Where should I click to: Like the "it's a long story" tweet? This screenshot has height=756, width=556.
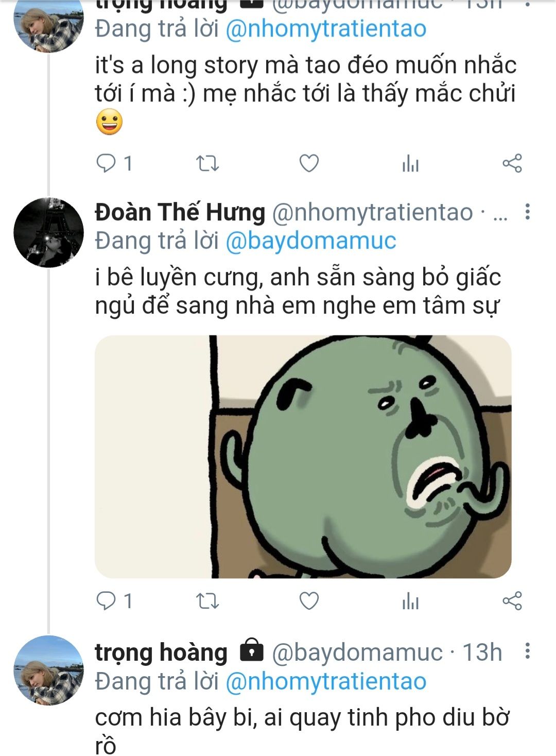click(309, 164)
